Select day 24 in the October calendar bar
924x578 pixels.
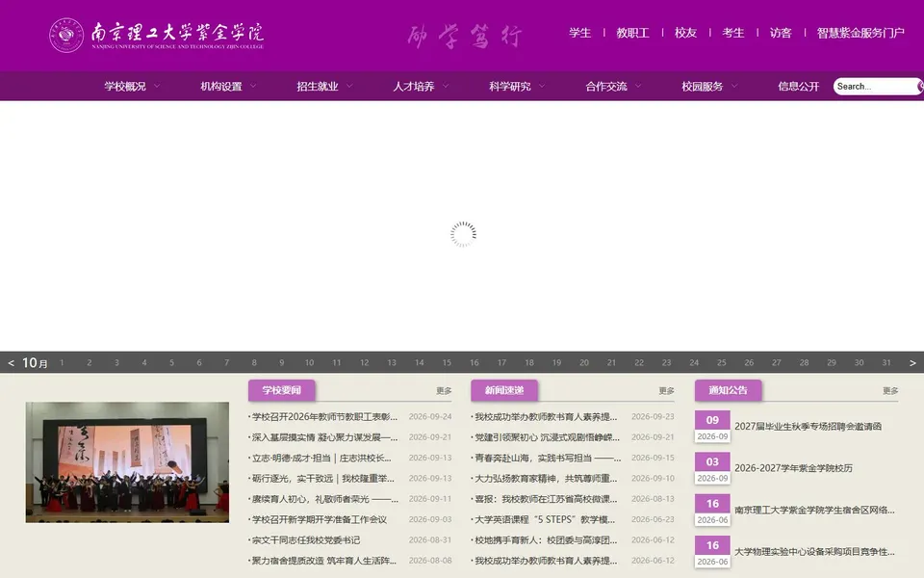(694, 363)
